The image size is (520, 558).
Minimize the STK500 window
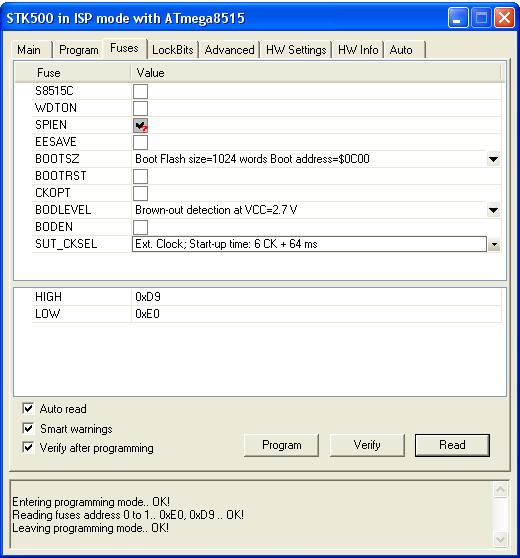[x=458, y=17]
